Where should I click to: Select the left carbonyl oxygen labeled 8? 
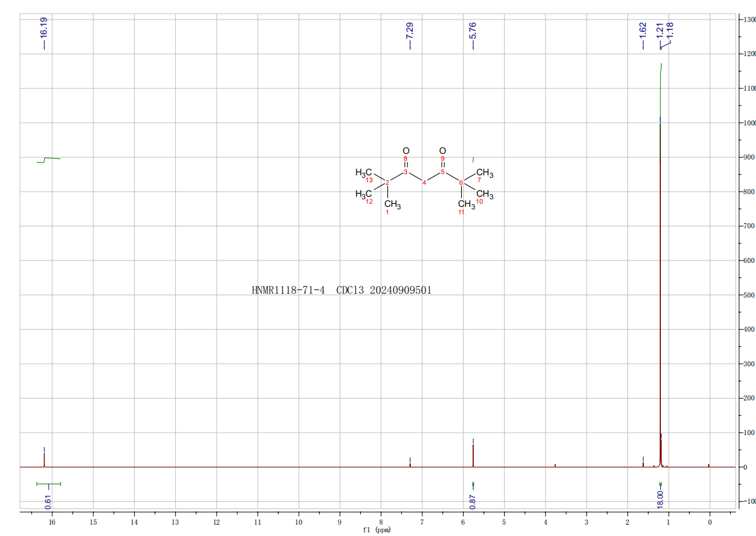point(406,151)
